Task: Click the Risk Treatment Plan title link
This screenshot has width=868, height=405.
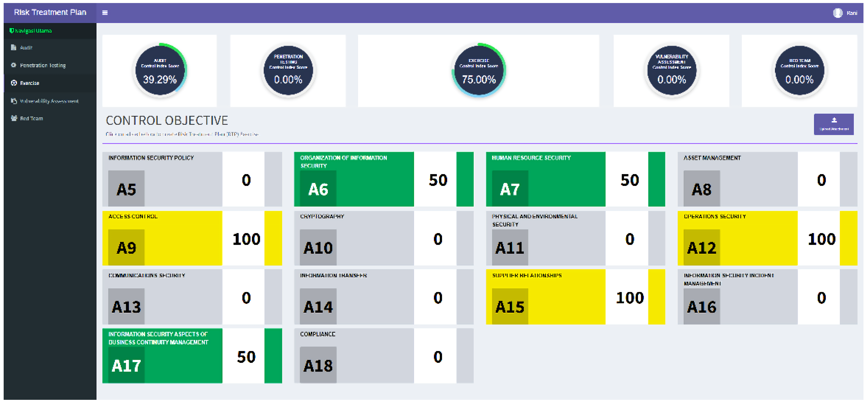Action: [50, 13]
